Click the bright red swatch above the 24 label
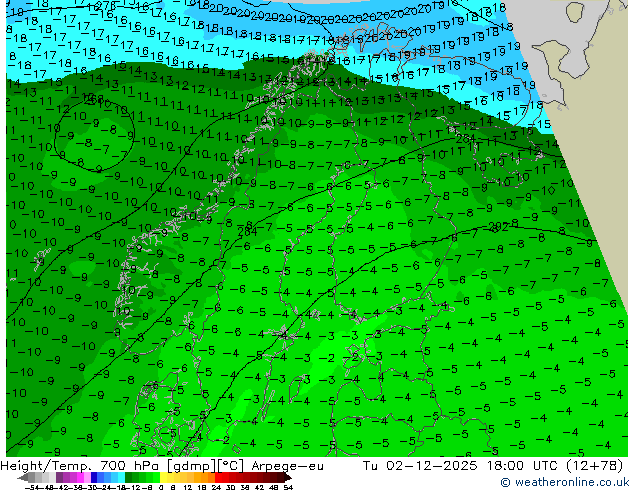Viewport: 634px width, 490px height. click(218, 477)
